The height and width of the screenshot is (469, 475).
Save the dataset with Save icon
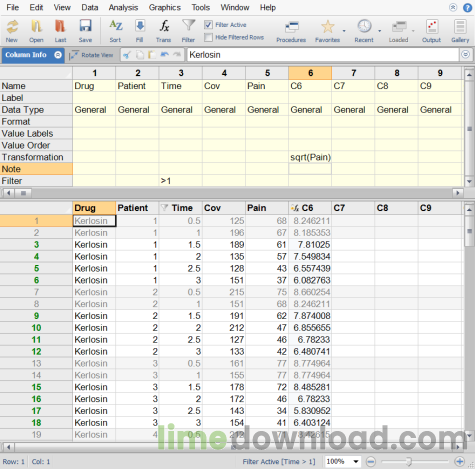85,31
